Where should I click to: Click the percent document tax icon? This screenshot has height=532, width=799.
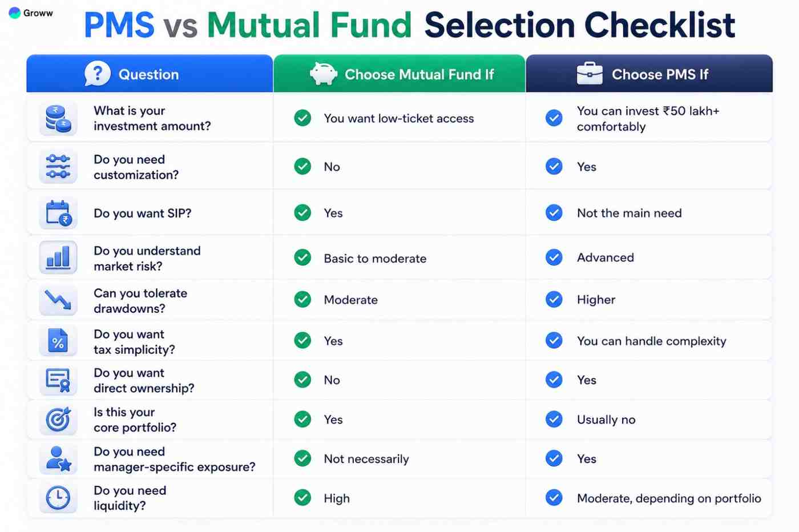pos(58,341)
